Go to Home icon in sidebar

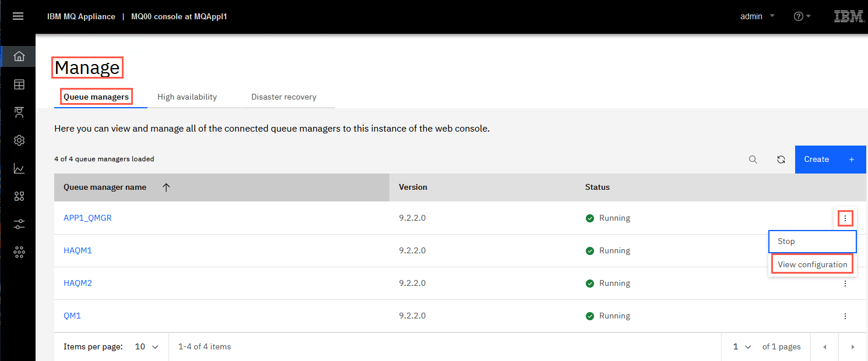pyautogui.click(x=19, y=56)
